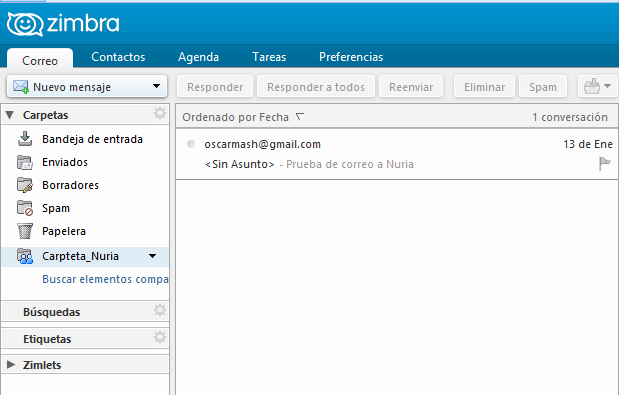Screen dimensions: 619x395
Task: Click the Responder button
Action: coord(215,86)
